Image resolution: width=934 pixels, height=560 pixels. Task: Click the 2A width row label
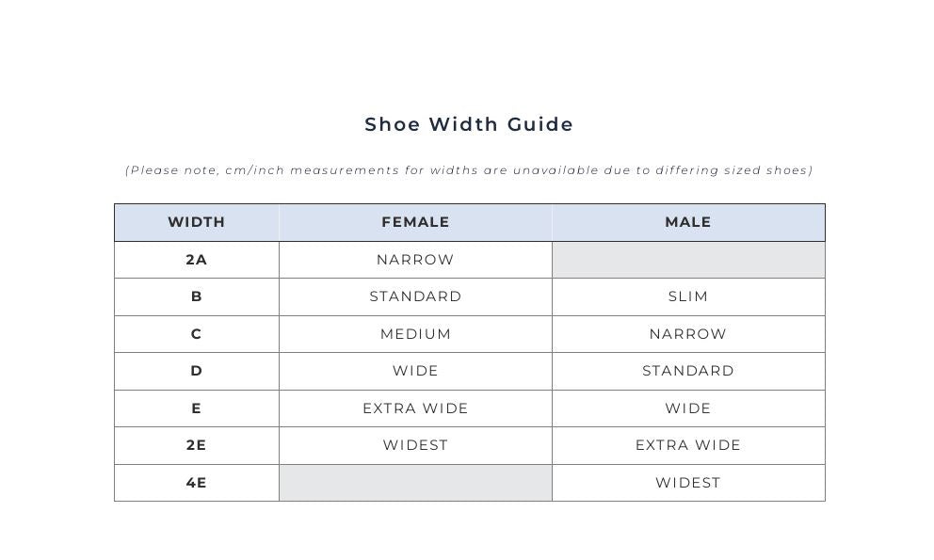tap(196, 260)
